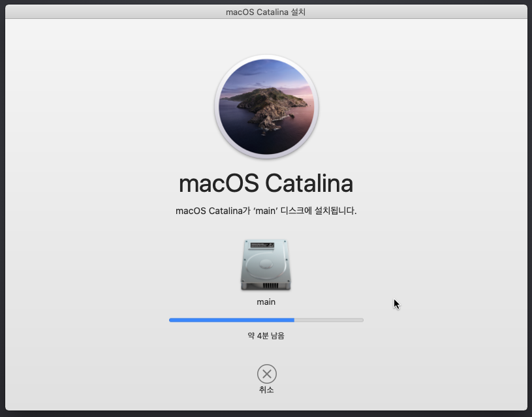Click the 'macOS Catalina 설치' window title
The width and height of the screenshot is (532, 417).
click(266, 12)
